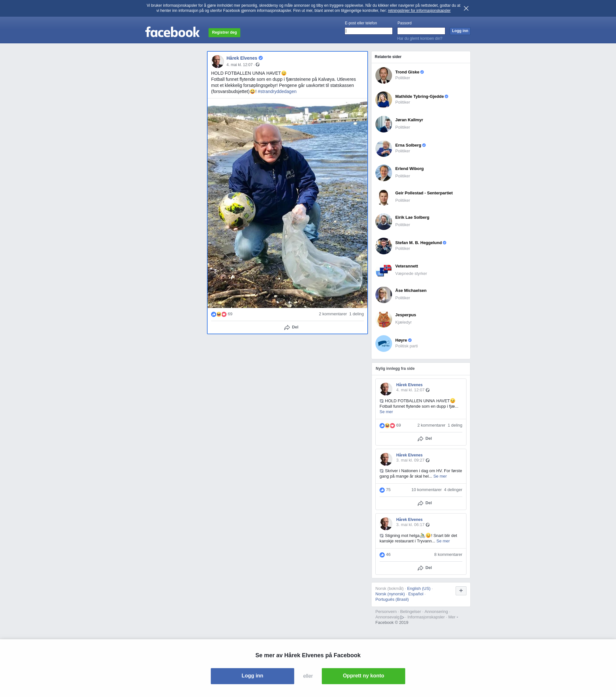The width and height of the screenshot is (616, 697).
Task: Open the #strandryddedagen hashtag
Action: point(277,91)
